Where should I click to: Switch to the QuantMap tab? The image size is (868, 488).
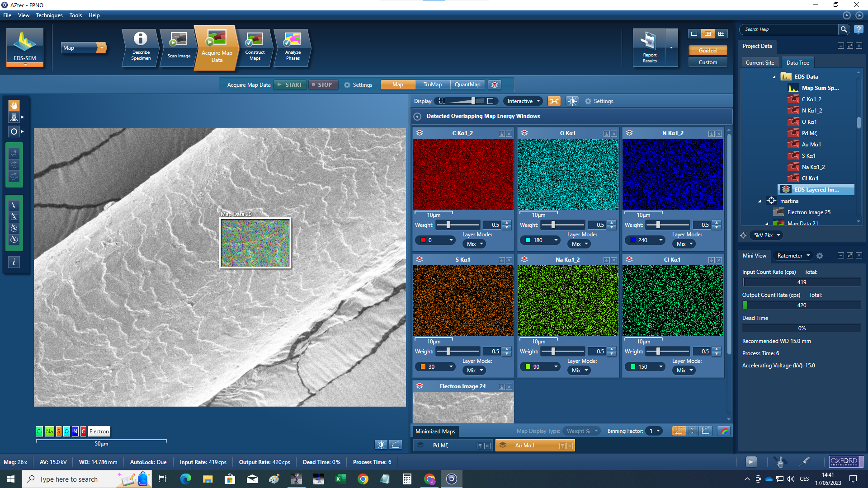point(467,84)
